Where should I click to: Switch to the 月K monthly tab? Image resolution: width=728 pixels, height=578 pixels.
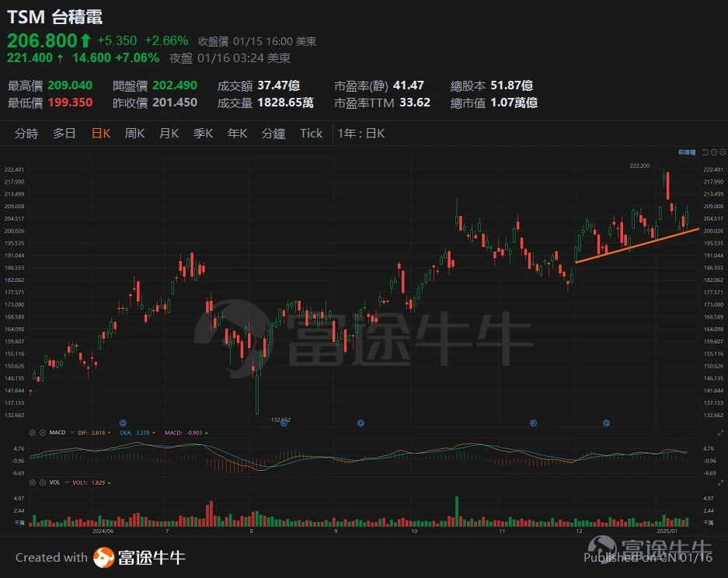[x=169, y=134]
